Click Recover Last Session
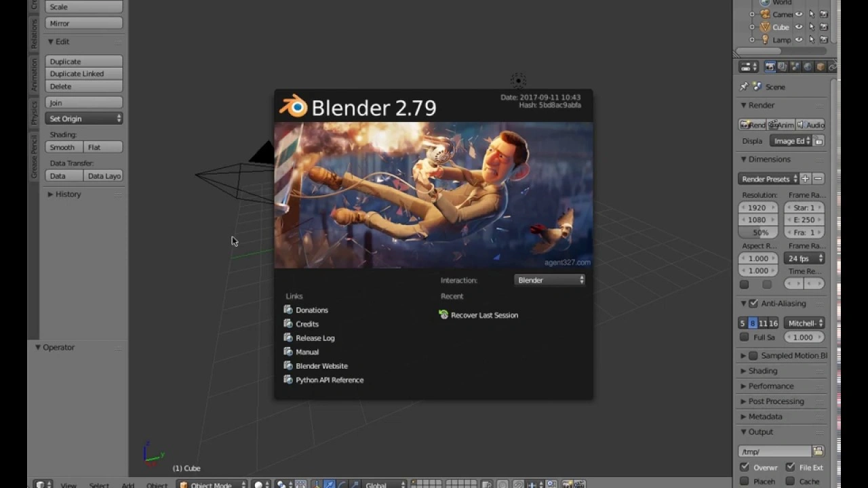 pyautogui.click(x=484, y=314)
